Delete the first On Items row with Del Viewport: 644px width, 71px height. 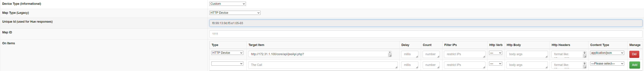[634, 54]
